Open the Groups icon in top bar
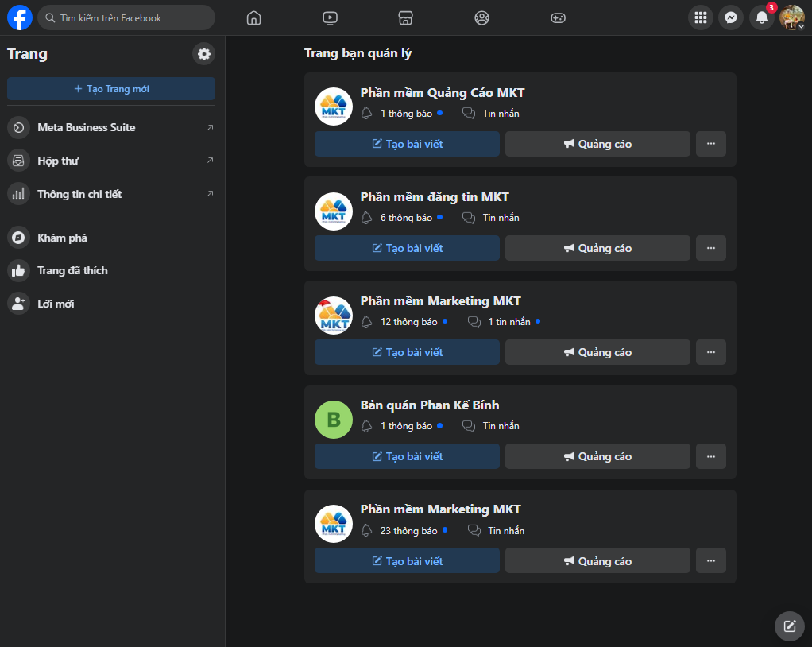Image resolution: width=812 pixels, height=647 pixels. tap(481, 17)
